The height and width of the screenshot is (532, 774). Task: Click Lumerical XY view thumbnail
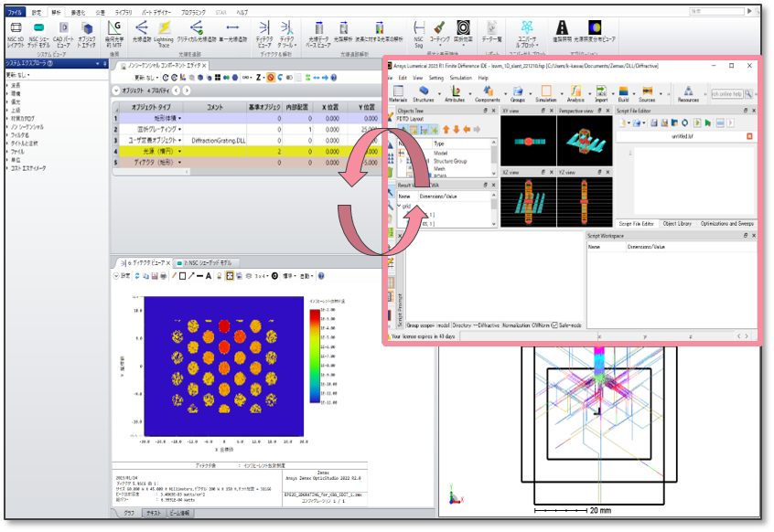coord(528,141)
